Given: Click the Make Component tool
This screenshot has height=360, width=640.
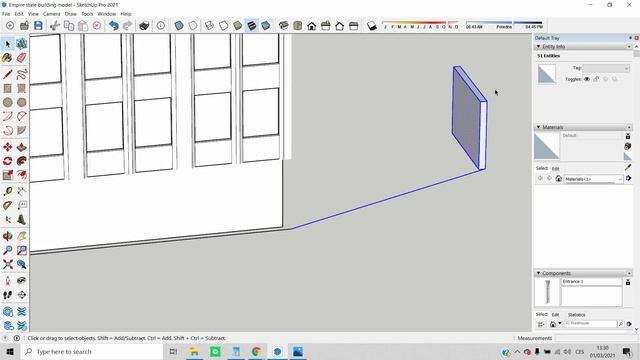Looking at the screenshot, I should click(22, 44).
